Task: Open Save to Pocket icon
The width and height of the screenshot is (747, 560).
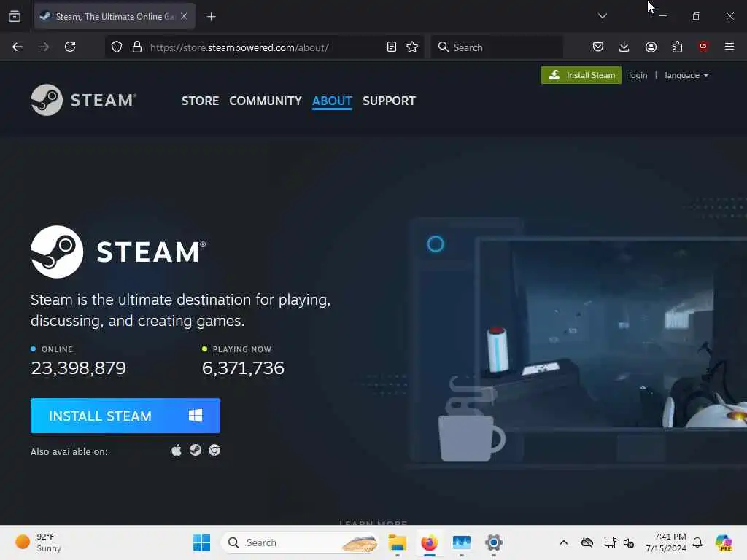Action: tap(598, 47)
